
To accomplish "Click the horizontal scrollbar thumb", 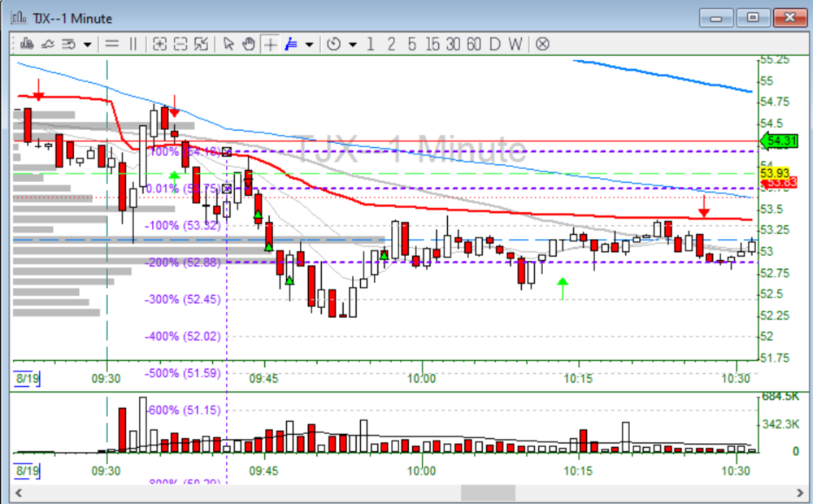I will 488,493.
